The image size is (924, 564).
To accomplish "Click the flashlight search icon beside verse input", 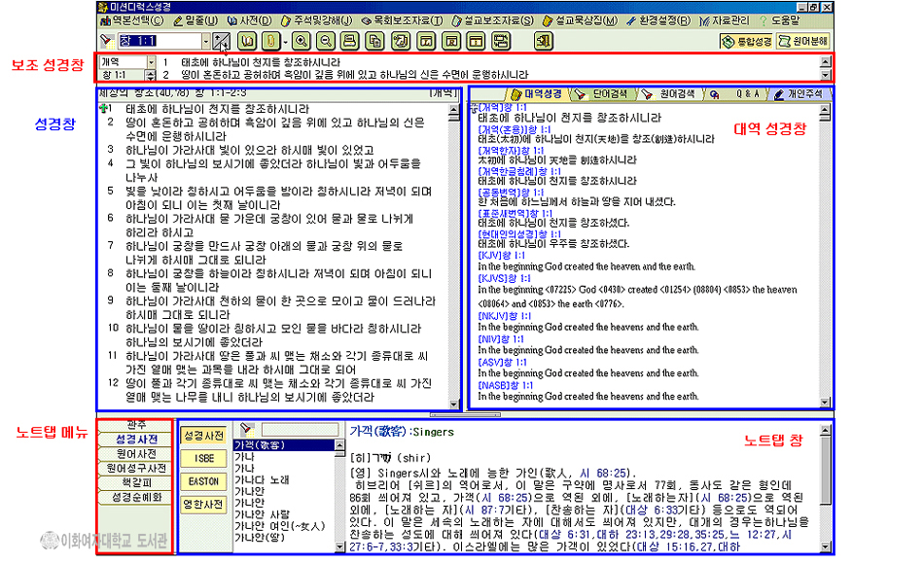I will pos(106,41).
